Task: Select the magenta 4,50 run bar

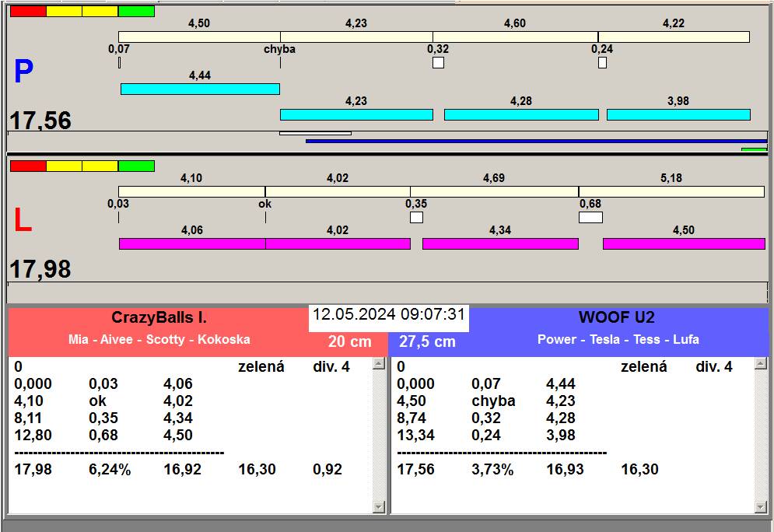Action: [684, 243]
